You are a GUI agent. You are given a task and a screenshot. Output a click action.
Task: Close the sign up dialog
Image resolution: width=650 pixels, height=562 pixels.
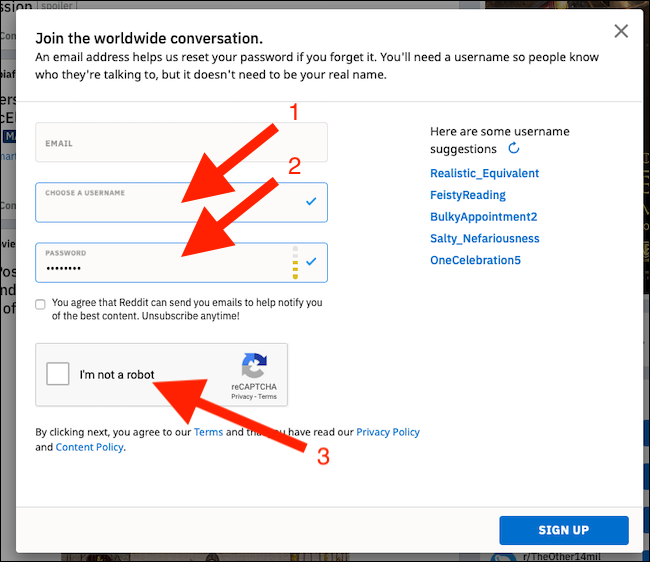click(x=621, y=31)
